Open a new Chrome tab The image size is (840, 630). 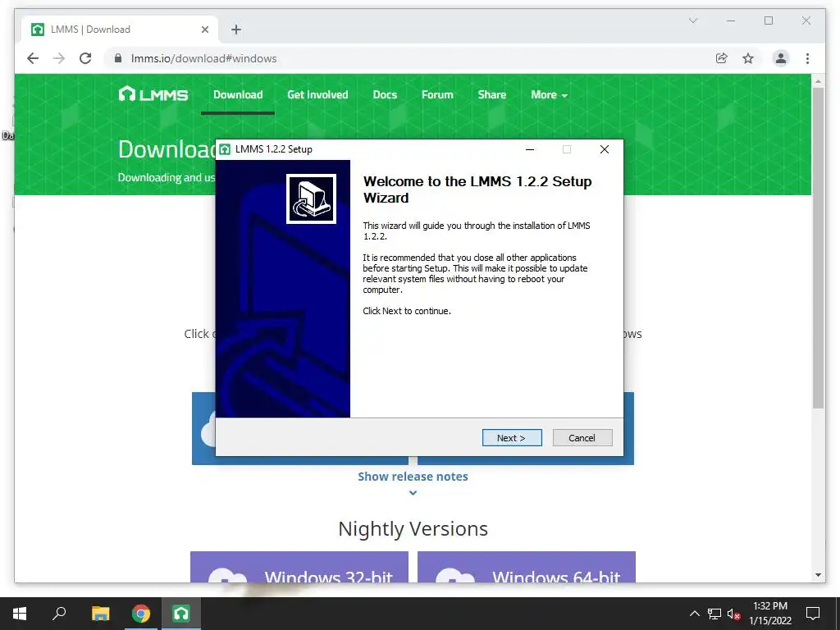click(x=235, y=30)
